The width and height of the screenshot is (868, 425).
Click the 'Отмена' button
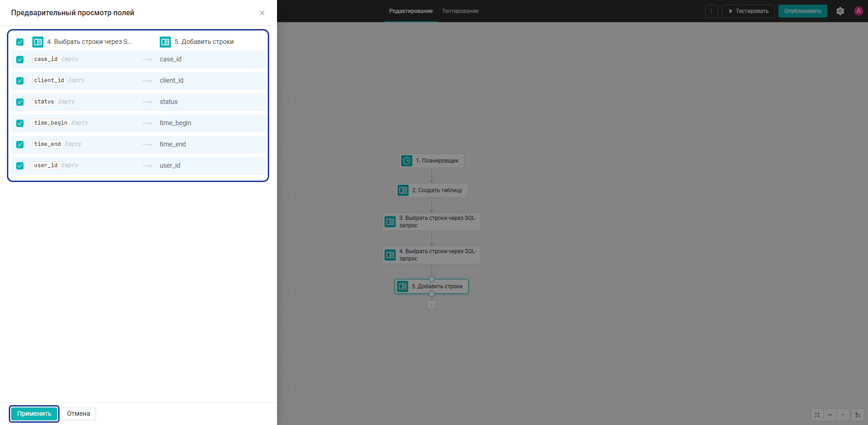click(78, 413)
